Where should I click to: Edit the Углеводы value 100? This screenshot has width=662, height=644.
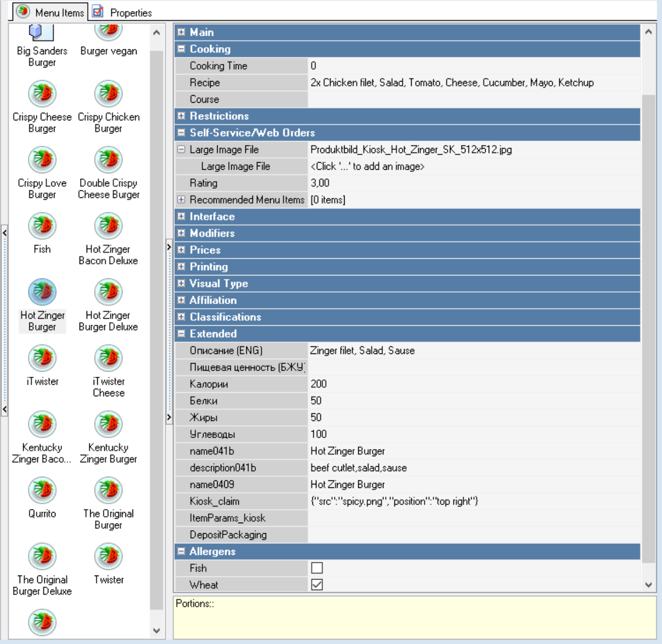point(474,434)
